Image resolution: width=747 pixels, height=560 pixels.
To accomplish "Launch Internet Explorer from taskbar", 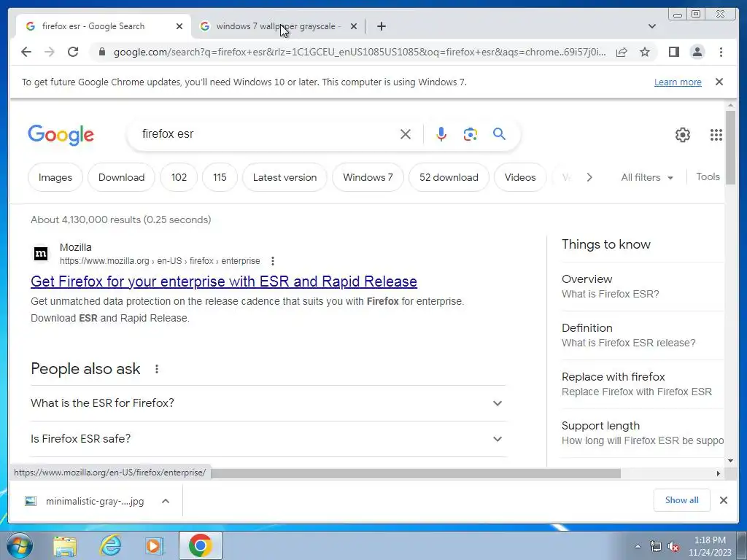I will (110, 546).
